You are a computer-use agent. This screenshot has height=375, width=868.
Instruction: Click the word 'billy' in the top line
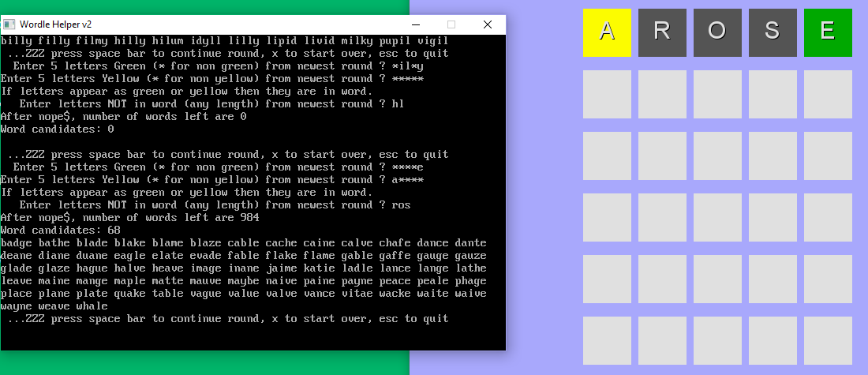point(16,41)
